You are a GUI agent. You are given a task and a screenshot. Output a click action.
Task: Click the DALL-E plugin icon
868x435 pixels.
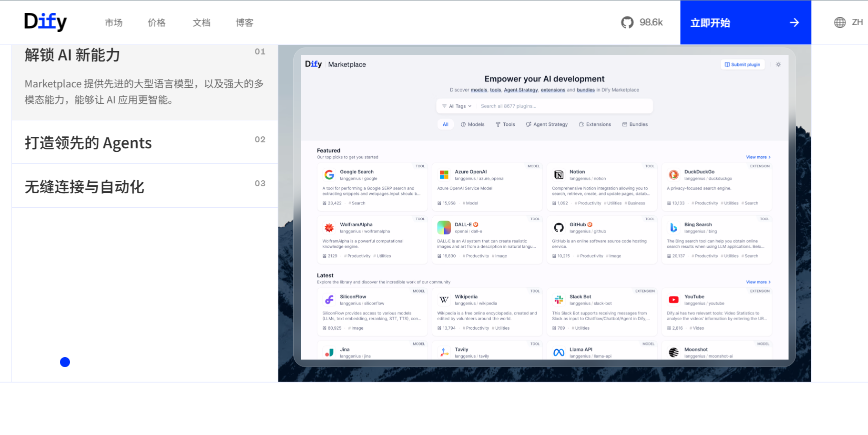click(444, 228)
